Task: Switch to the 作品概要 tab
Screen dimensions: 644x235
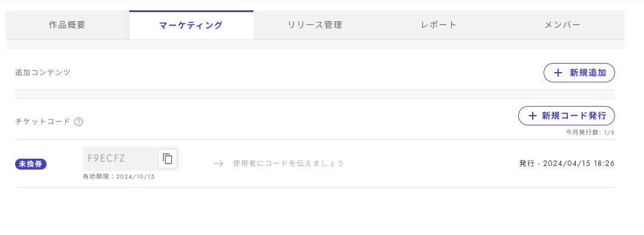Action: pyautogui.click(x=67, y=25)
